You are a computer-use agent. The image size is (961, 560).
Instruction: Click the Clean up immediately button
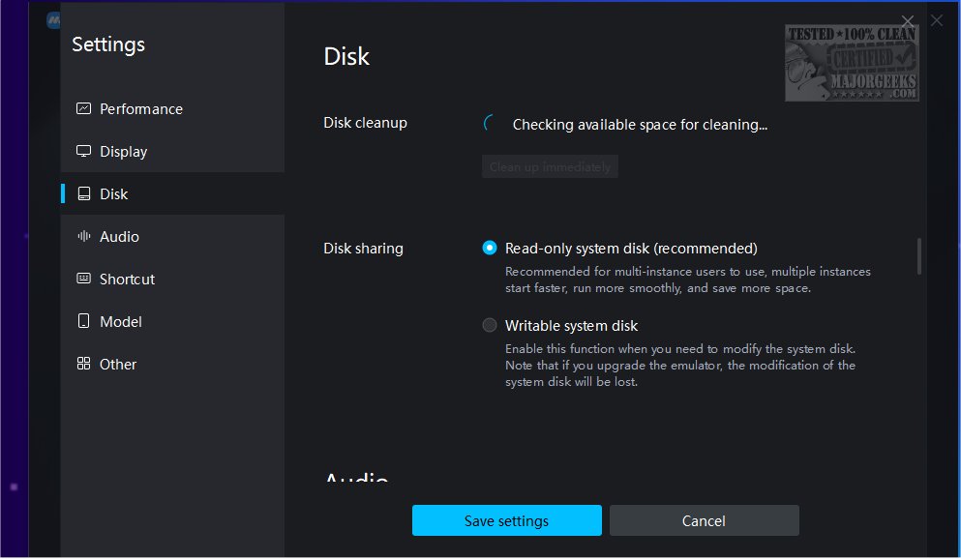(x=550, y=167)
